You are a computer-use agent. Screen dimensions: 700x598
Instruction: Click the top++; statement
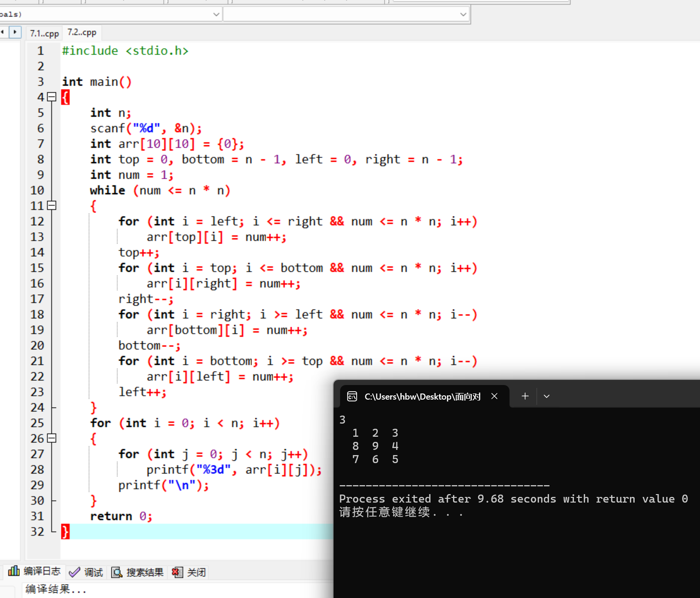click(x=139, y=252)
